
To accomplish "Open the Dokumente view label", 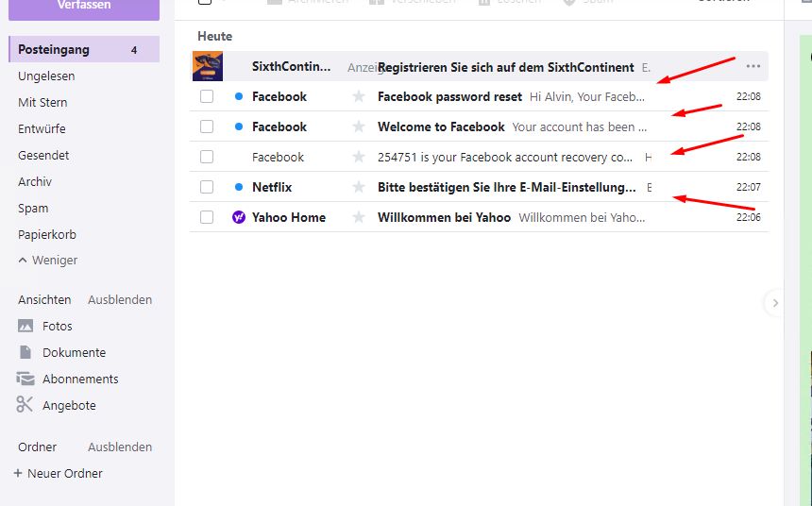I will coord(74,352).
